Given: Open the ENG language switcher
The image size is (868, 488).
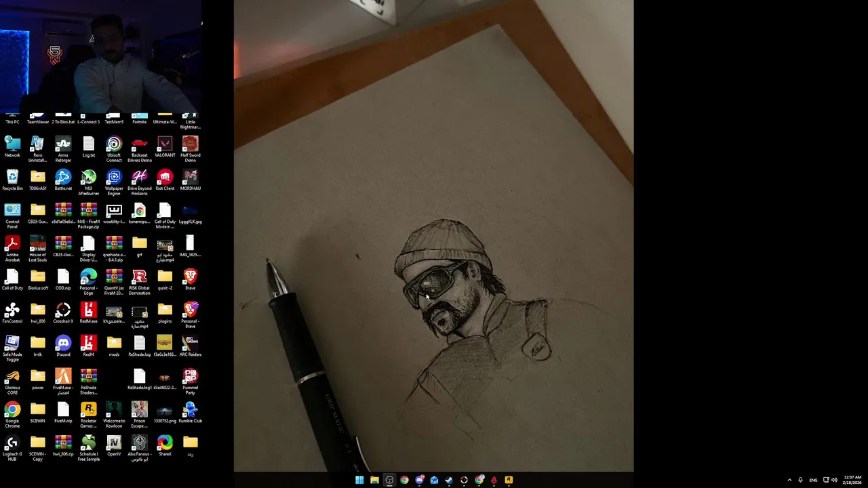Looking at the screenshot, I should (813, 480).
